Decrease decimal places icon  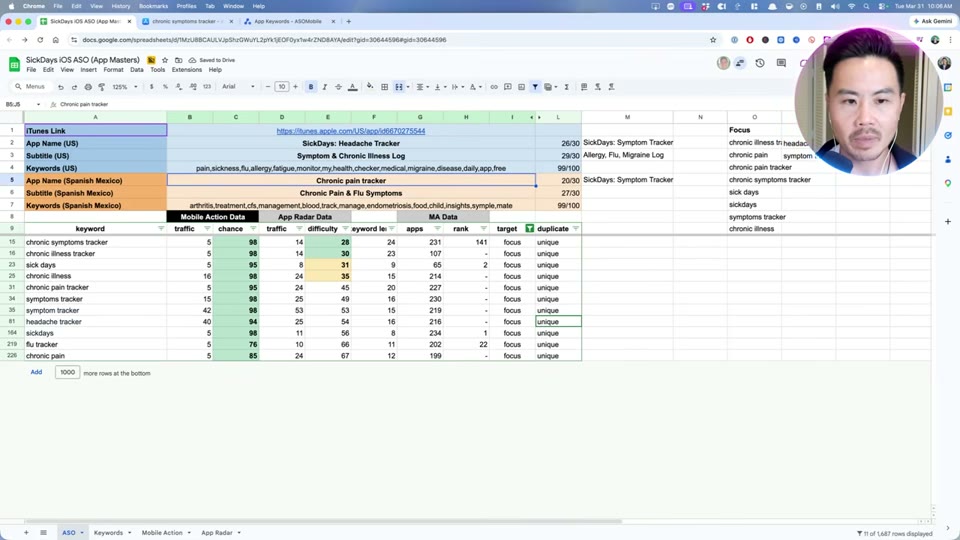[179, 87]
